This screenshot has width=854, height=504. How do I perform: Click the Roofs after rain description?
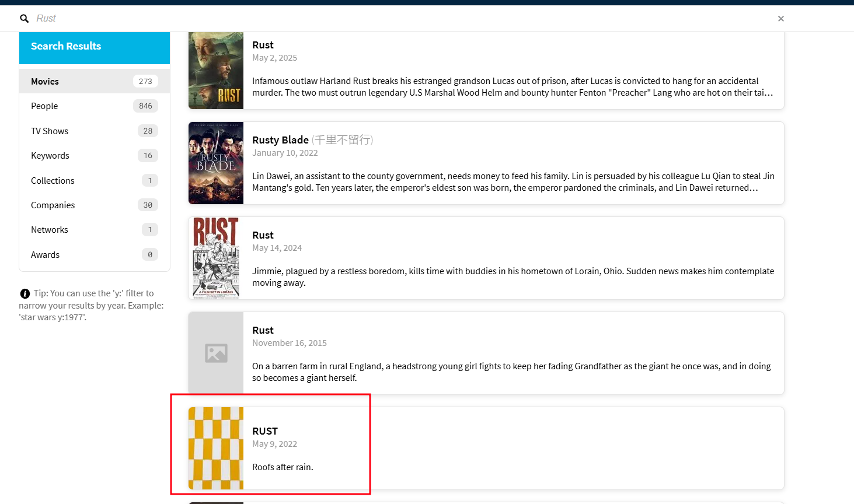pyautogui.click(x=283, y=467)
